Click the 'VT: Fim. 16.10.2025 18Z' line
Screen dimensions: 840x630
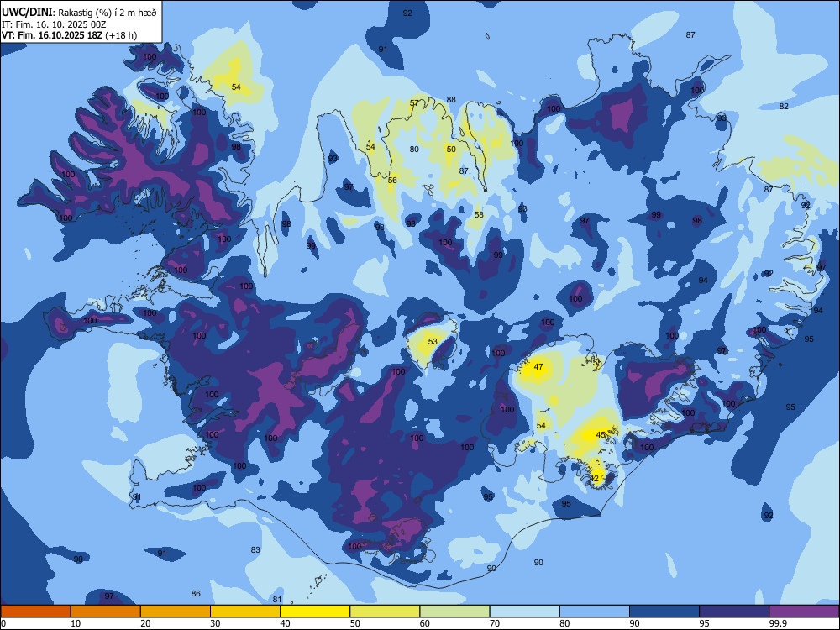click(x=52, y=35)
